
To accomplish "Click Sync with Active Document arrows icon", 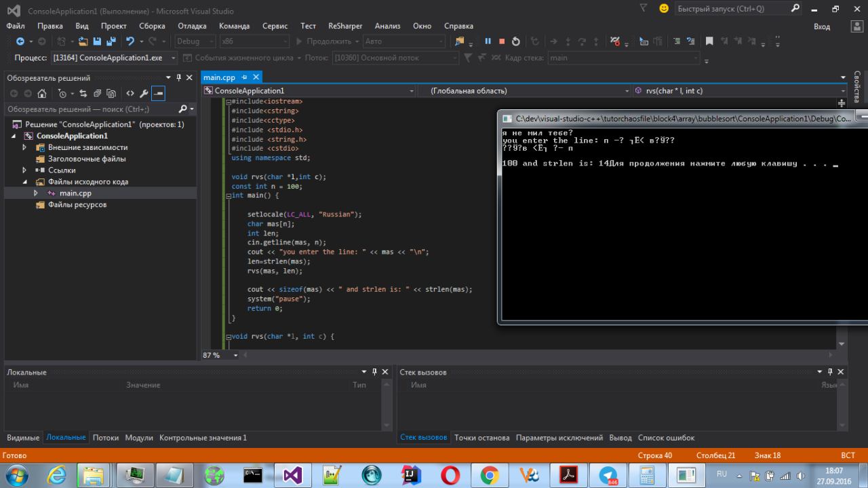I will pyautogui.click(x=83, y=94).
